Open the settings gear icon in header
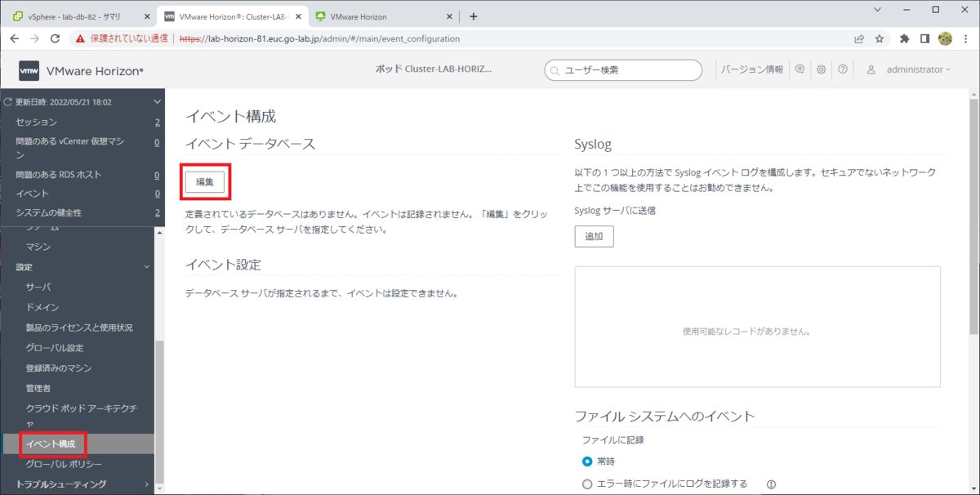Image resolution: width=980 pixels, height=495 pixels. point(822,70)
